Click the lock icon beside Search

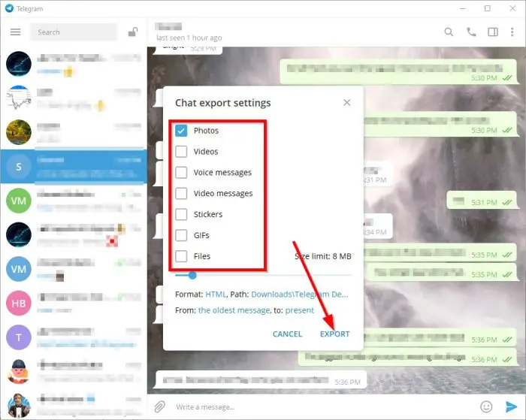pos(133,32)
